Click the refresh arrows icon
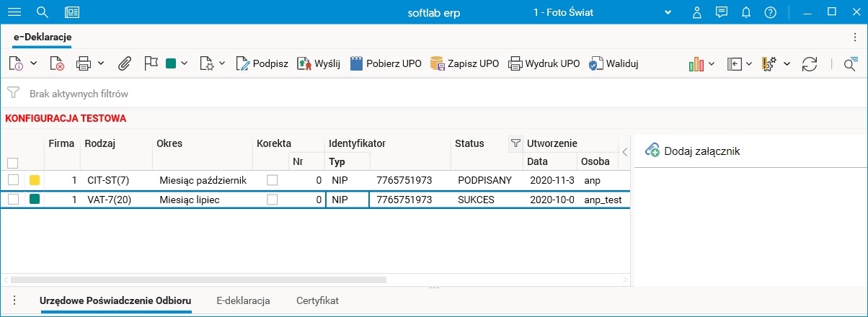 (810, 63)
